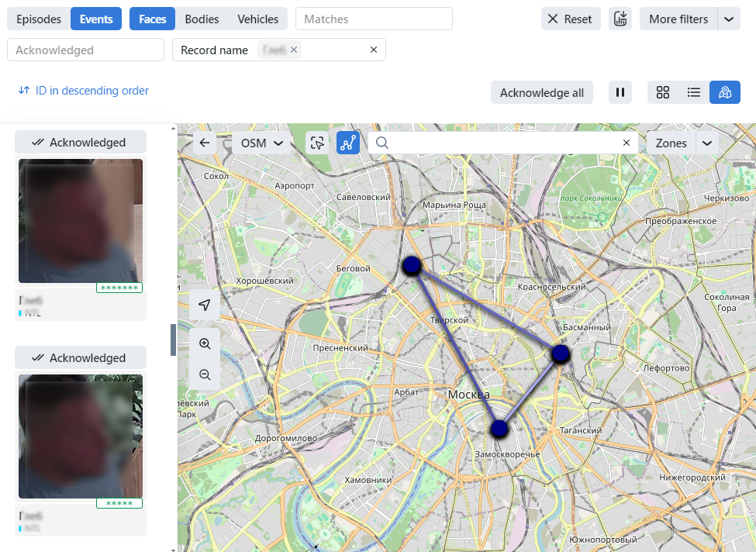756x552 pixels.
Task: Open the report export icon beside Reset
Action: click(620, 18)
